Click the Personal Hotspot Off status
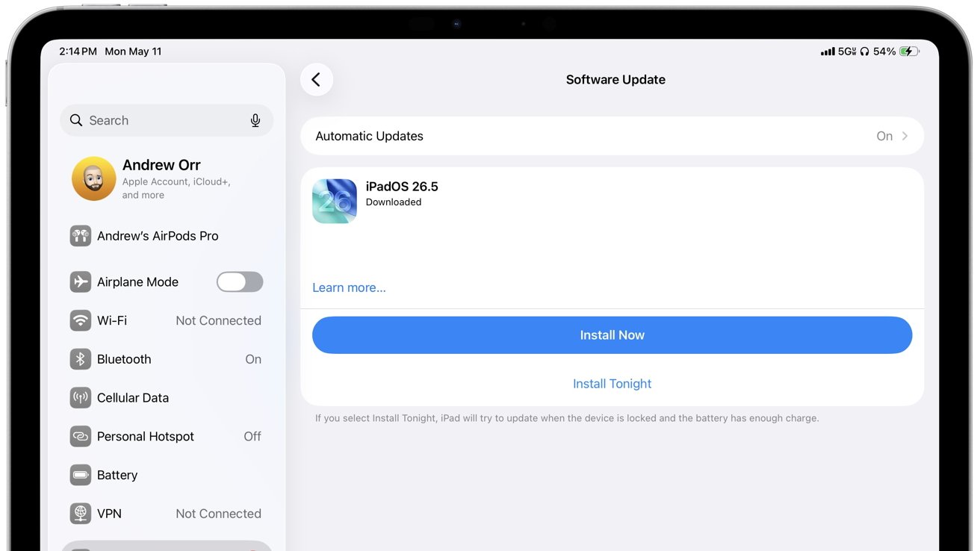This screenshot has width=980, height=551. pyautogui.click(x=252, y=437)
